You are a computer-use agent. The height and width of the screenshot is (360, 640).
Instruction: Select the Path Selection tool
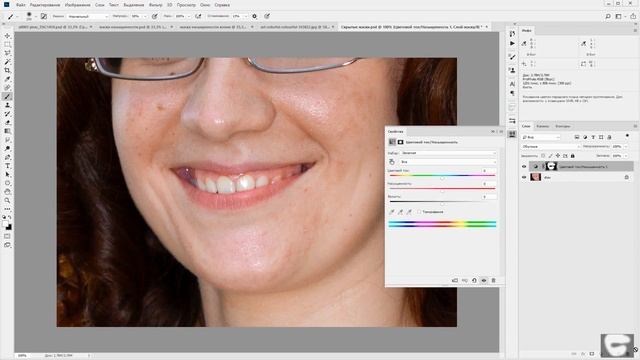tap(7, 174)
